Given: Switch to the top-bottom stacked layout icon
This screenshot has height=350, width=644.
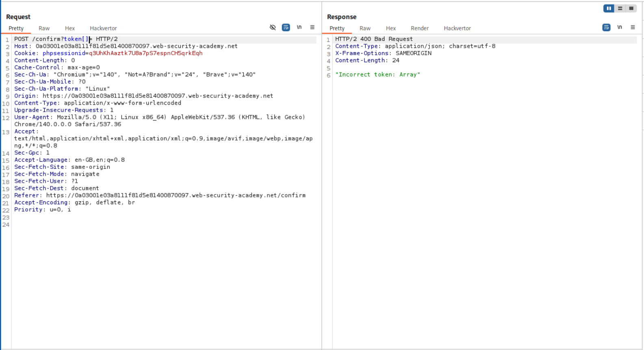Looking at the screenshot, I should click(620, 9).
